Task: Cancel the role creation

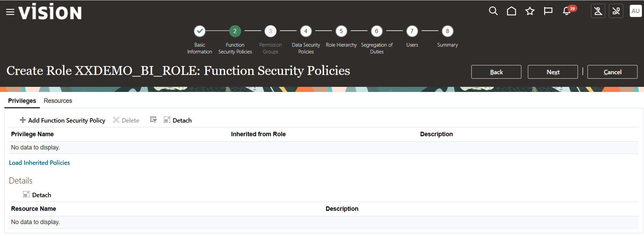Action: pos(612,72)
